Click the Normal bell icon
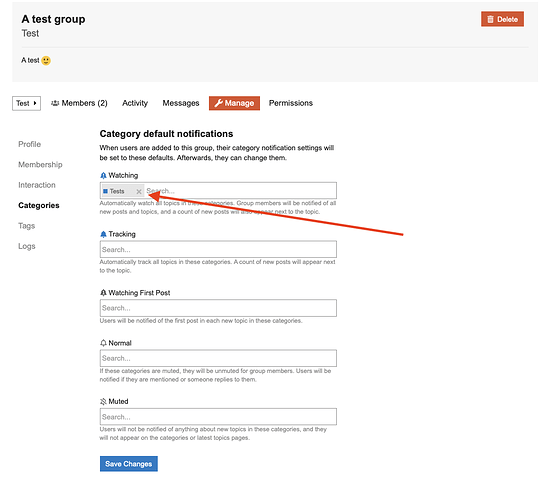Screen dimensions: 540x500 click(x=103, y=343)
